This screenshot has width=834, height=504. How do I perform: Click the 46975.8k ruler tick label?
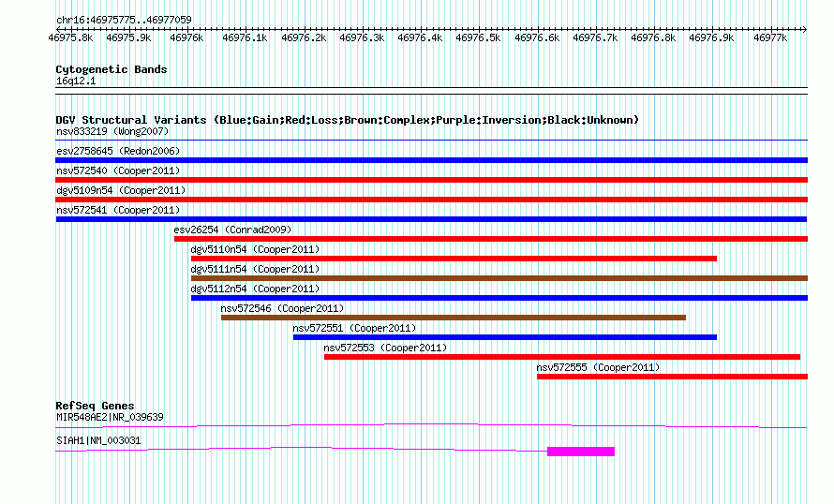pyautogui.click(x=70, y=37)
